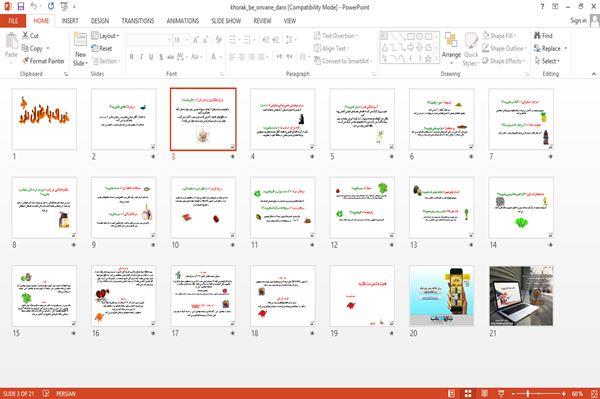Image resolution: width=600 pixels, height=399 pixels.
Task: Switch to the ANIMATIONS tab
Action: coord(183,21)
